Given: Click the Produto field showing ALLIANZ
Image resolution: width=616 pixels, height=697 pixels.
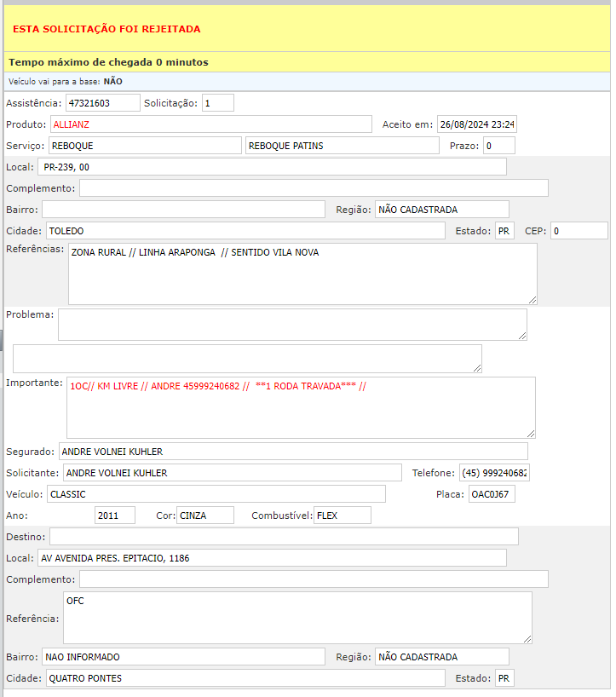Looking at the screenshot, I should tap(210, 124).
